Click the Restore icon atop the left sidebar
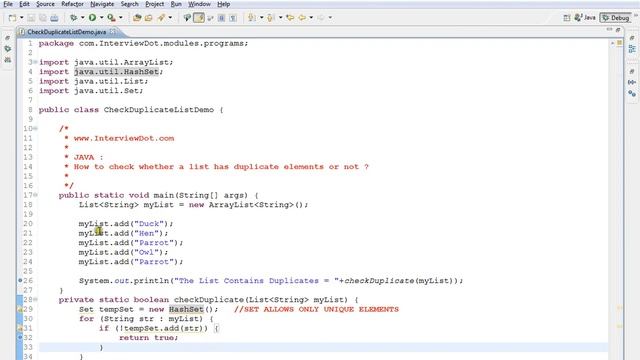The height and width of the screenshot is (360, 640). 7,38
